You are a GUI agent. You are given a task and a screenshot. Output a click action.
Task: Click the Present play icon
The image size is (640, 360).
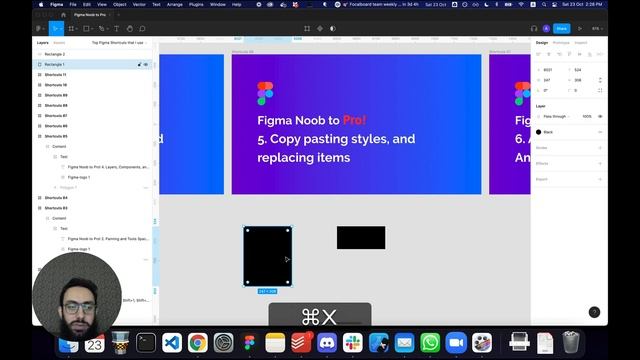click(x=579, y=29)
